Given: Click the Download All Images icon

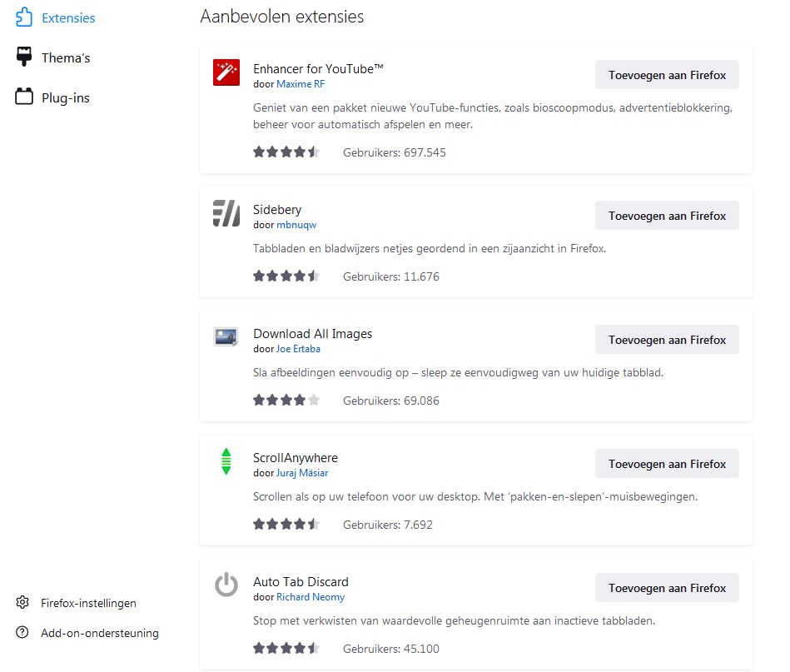Looking at the screenshot, I should [226, 337].
